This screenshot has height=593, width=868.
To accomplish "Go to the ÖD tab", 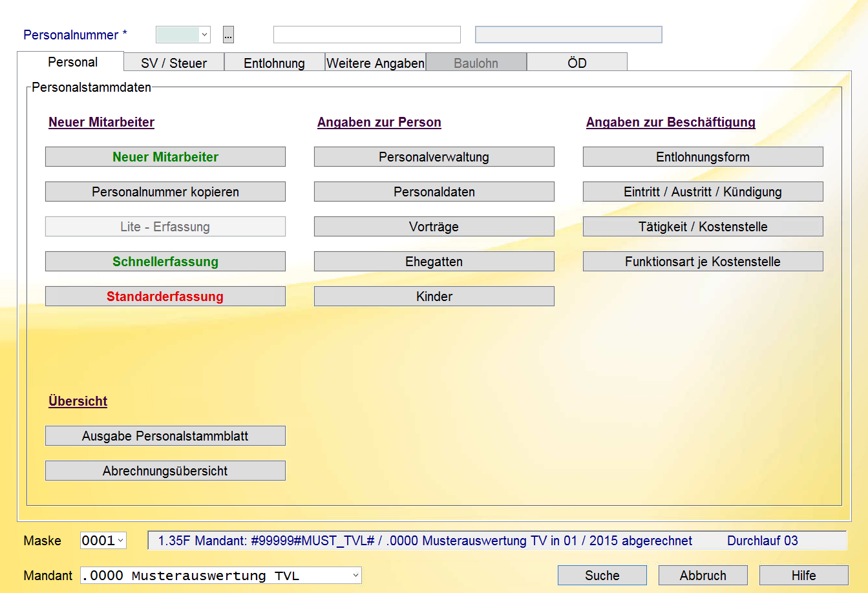I will click(x=577, y=63).
